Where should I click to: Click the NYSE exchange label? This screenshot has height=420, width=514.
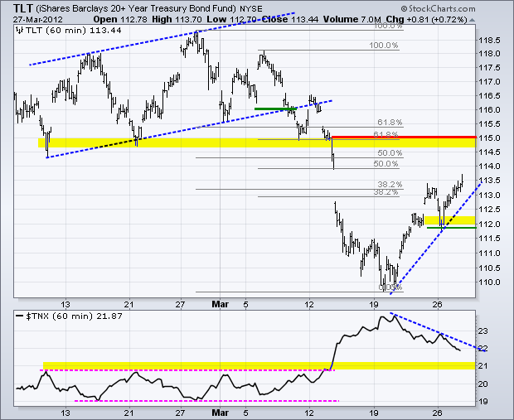pyautogui.click(x=250, y=8)
